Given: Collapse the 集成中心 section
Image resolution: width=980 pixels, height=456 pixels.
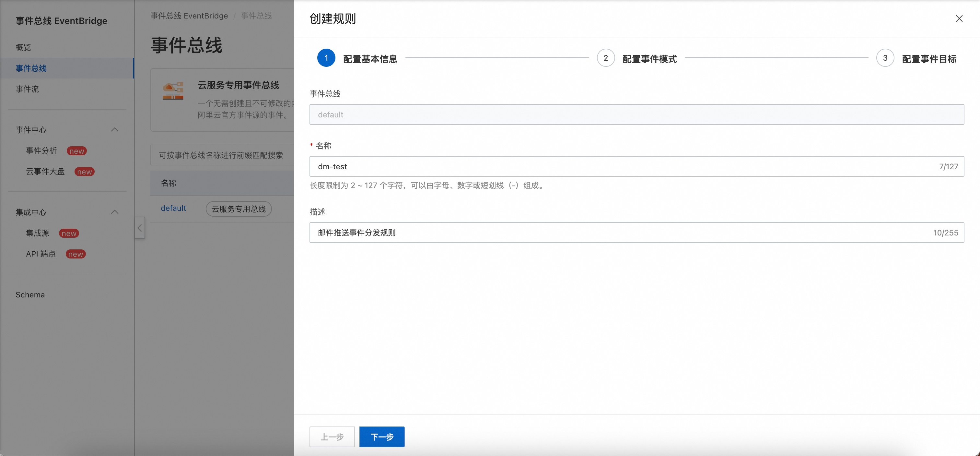Looking at the screenshot, I should click(x=114, y=212).
